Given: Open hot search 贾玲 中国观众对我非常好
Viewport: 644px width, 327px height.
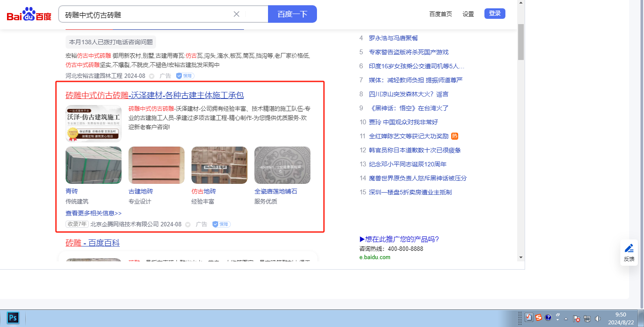Looking at the screenshot, I should coord(404,122).
